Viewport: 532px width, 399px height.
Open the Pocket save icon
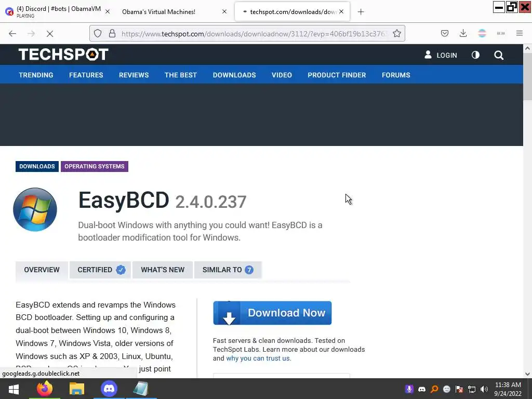445,33
